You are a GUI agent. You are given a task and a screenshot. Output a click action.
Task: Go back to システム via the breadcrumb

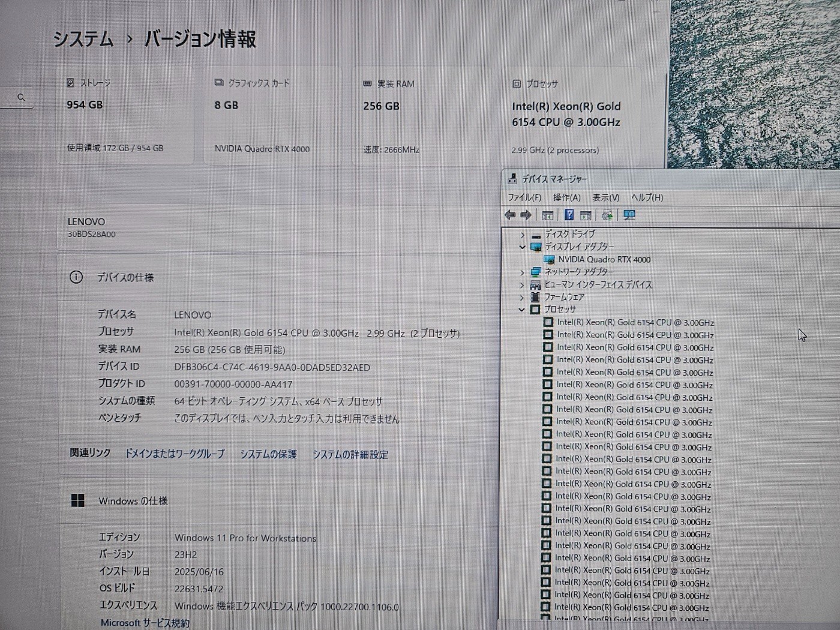[x=83, y=39]
